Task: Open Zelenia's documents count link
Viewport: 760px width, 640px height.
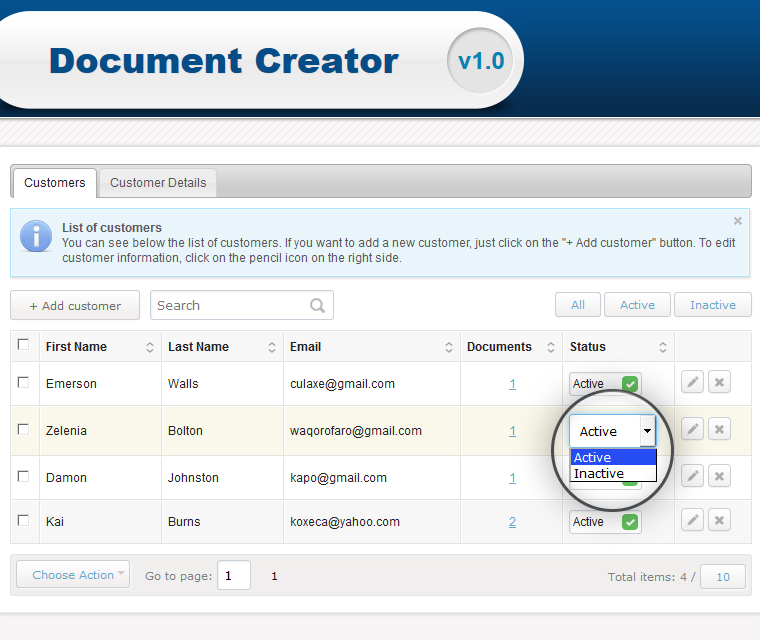Action: point(512,431)
